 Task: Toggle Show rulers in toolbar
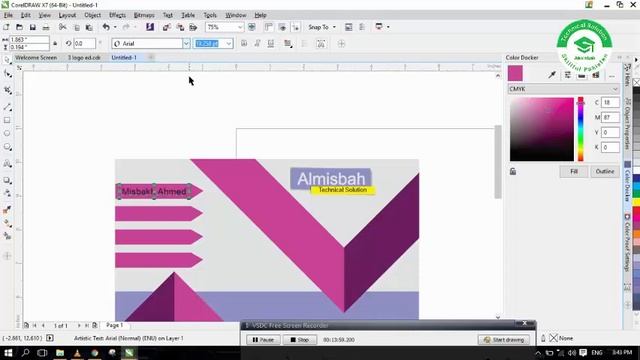(x=269, y=27)
